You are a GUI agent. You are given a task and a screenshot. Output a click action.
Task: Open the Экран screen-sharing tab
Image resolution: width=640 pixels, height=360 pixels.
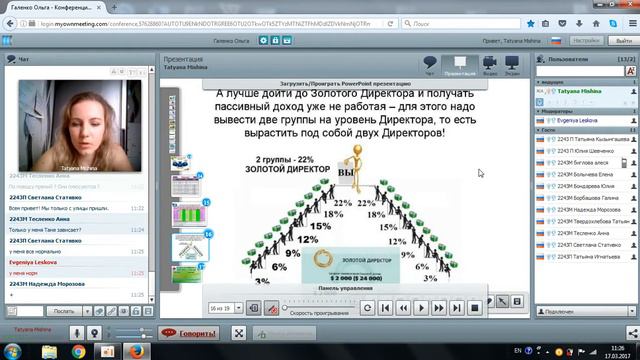(512, 65)
